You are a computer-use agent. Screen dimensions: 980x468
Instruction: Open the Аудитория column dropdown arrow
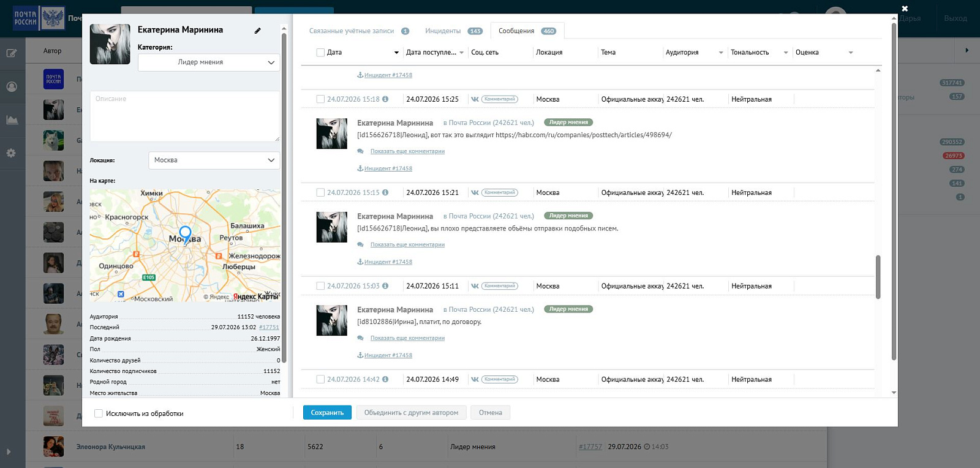[x=721, y=53]
